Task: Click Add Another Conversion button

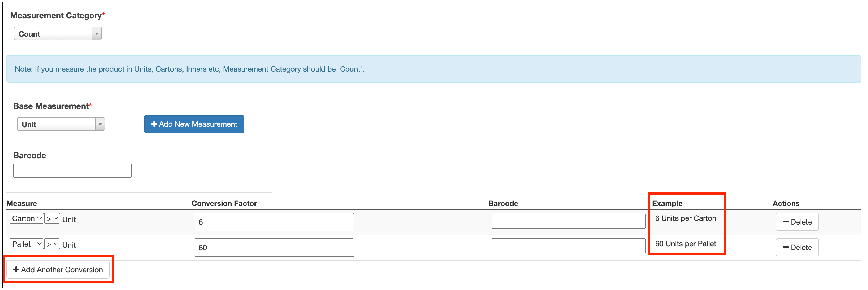Action: pos(58,270)
